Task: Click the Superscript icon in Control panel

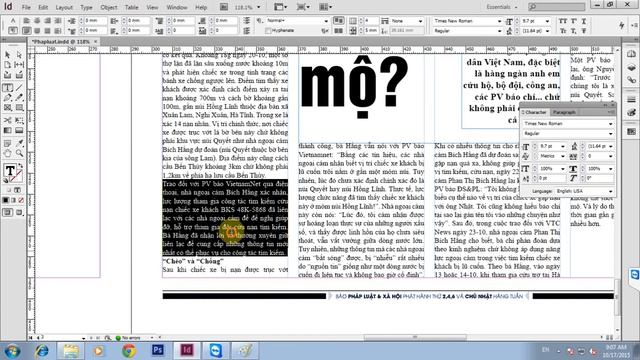Action: tap(573, 21)
